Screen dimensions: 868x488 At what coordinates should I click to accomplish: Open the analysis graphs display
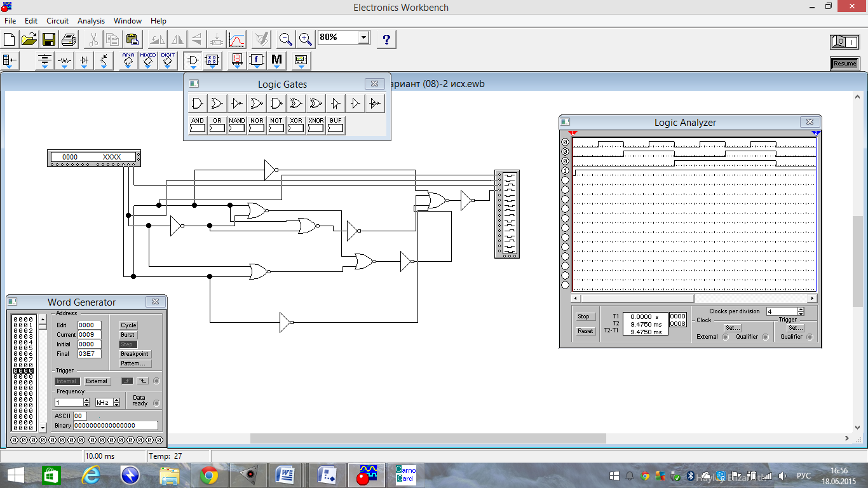point(236,39)
